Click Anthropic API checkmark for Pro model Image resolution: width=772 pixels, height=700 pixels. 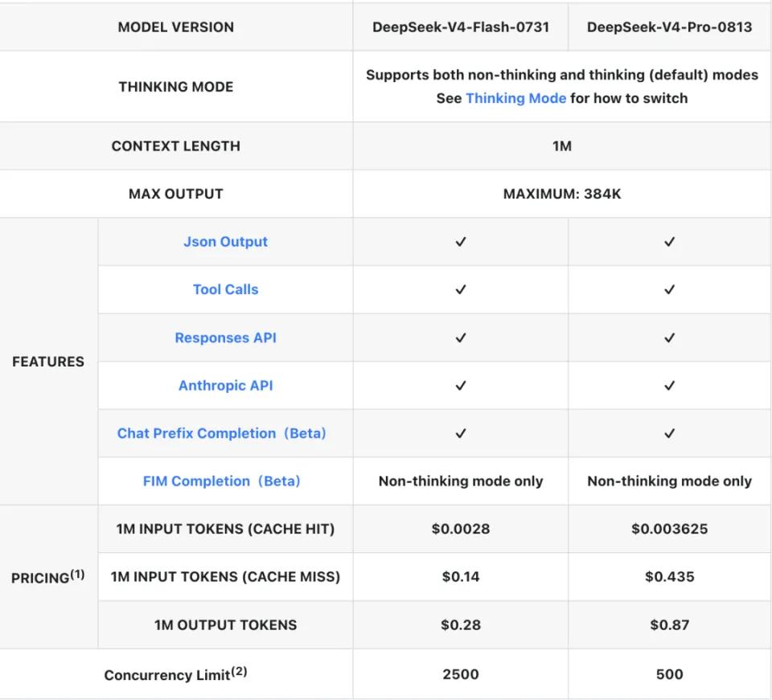(x=670, y=385)
